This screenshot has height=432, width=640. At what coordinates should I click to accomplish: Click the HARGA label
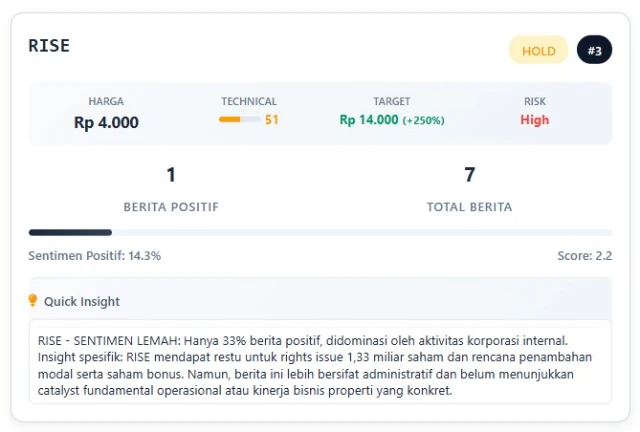(106, 101)
